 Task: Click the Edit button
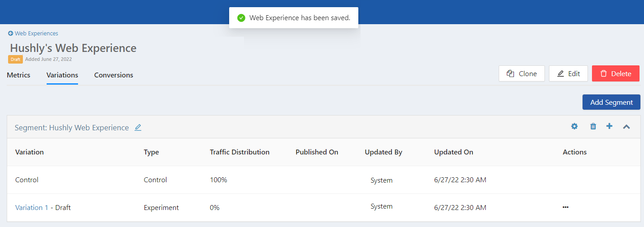tap(568, 73)
